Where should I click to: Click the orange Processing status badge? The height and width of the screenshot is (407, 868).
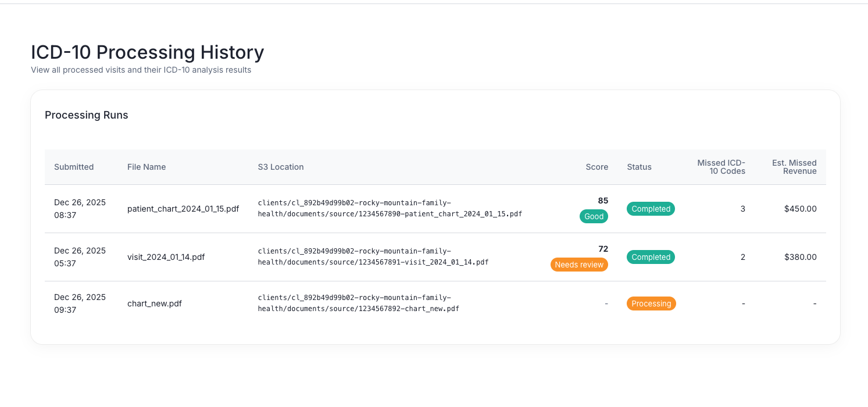coord(651,304)
